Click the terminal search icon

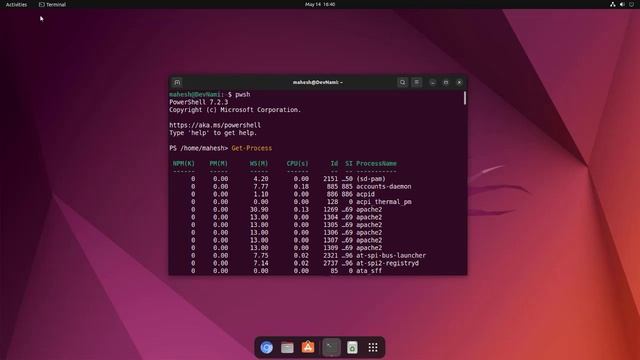pyautogui.click(x=402, y=82)
